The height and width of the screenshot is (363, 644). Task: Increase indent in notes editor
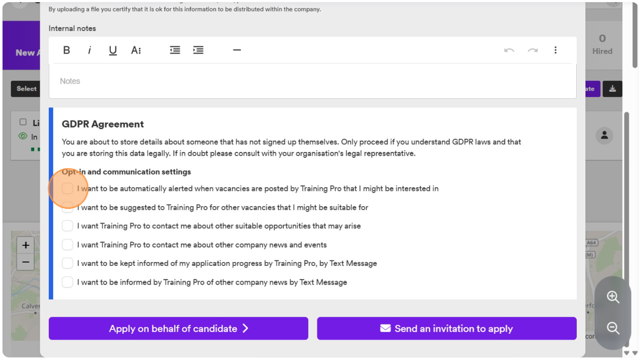(199, 50)
